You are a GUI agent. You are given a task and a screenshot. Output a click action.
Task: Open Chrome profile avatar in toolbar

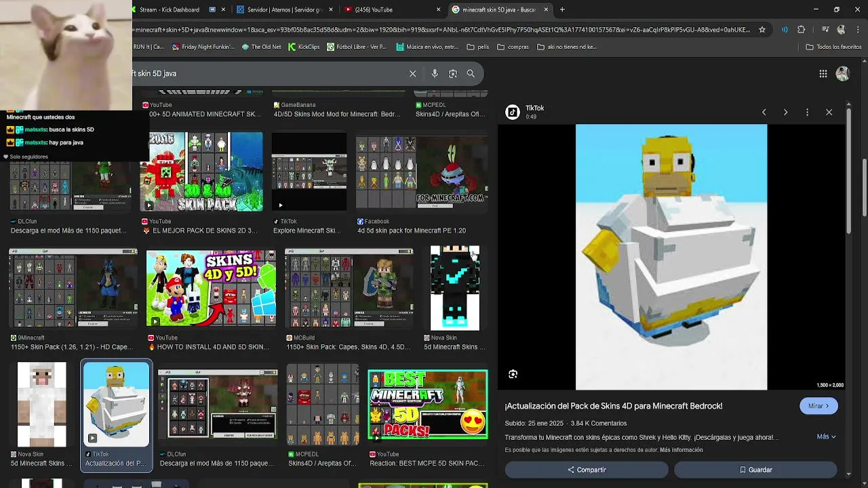point(842,30)
